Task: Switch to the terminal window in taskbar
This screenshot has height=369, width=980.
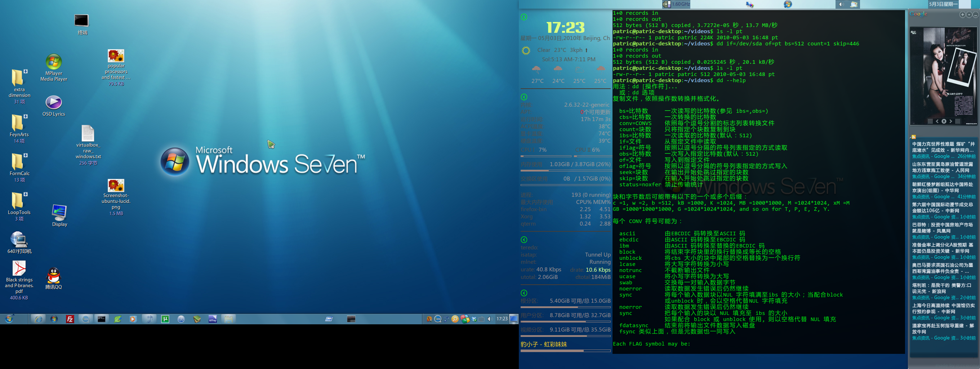Action: coord(101,319)
